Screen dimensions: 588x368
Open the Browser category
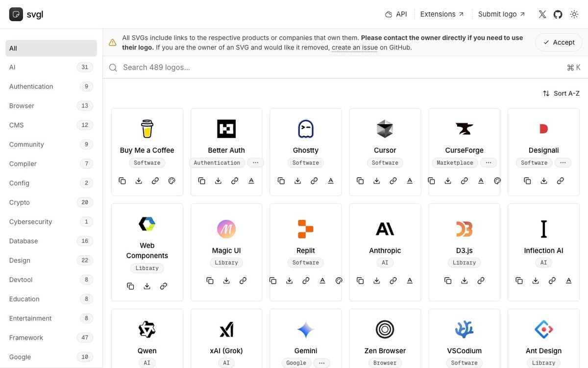(x=51, y=106)
